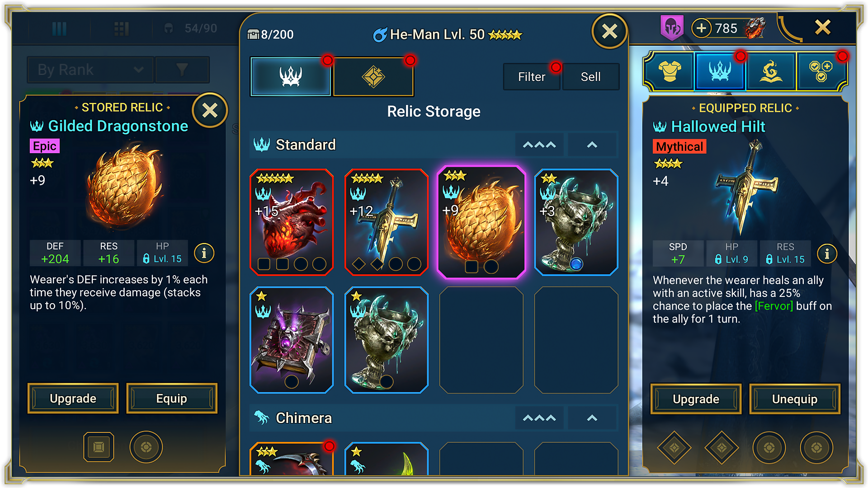Click the info icon on Gilded Dragonstone
868x488 pixels.
click(204, 253)
